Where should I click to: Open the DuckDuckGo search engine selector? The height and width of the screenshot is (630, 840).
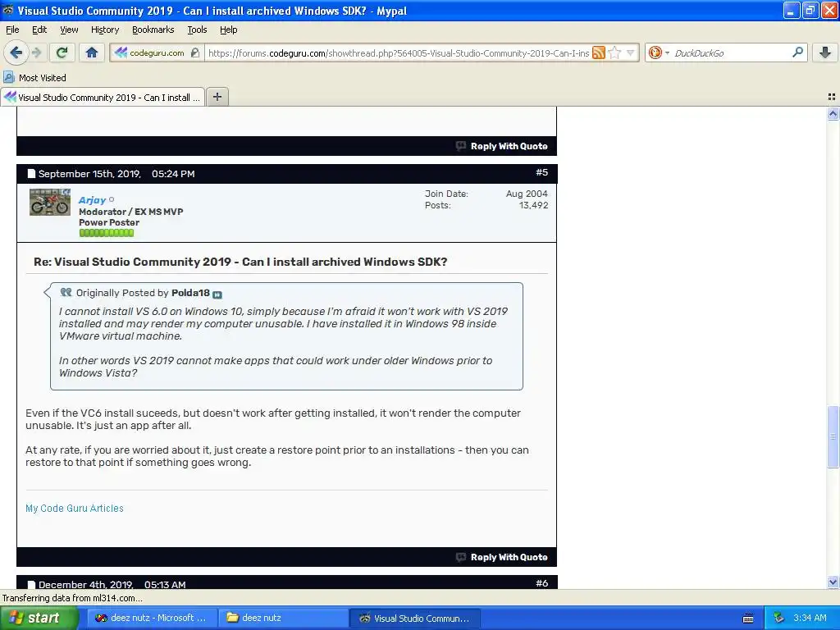coord(659,52)
